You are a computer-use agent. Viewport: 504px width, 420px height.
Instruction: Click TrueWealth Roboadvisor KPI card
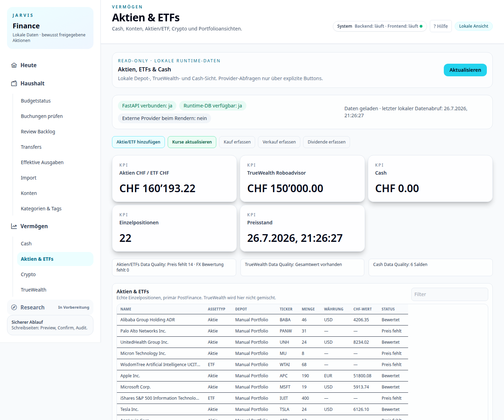(302, 178)
